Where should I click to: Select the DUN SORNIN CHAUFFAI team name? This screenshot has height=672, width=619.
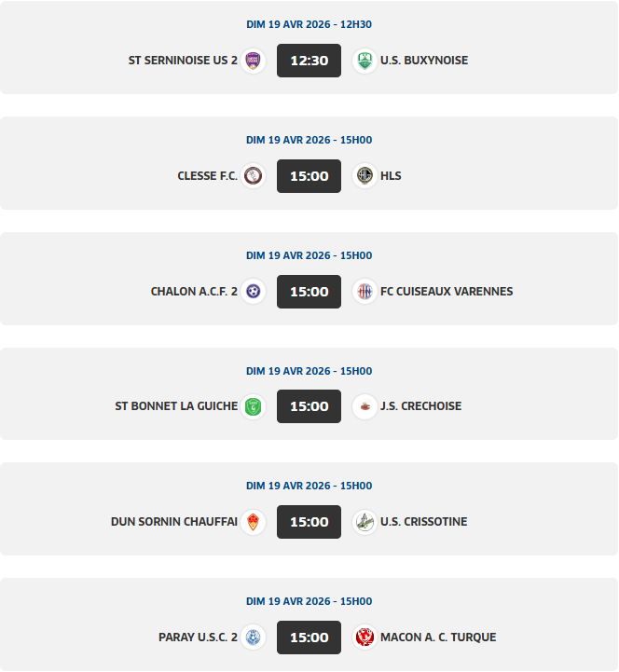(173, 522)
